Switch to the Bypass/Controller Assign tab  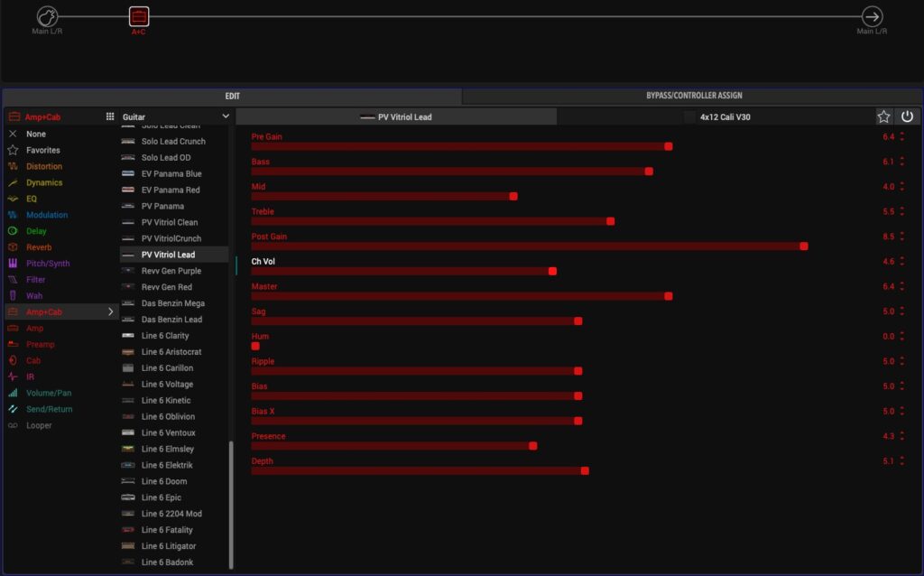click(693, 96)
